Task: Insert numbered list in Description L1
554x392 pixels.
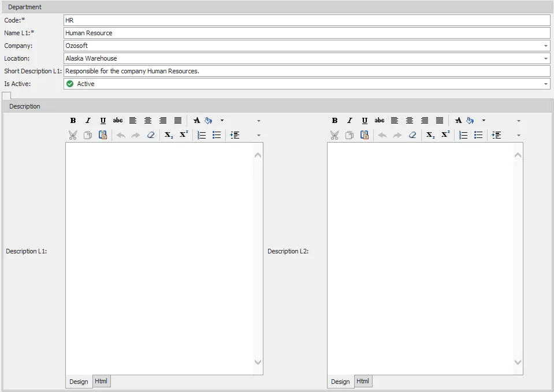Action: coord(202,135)
